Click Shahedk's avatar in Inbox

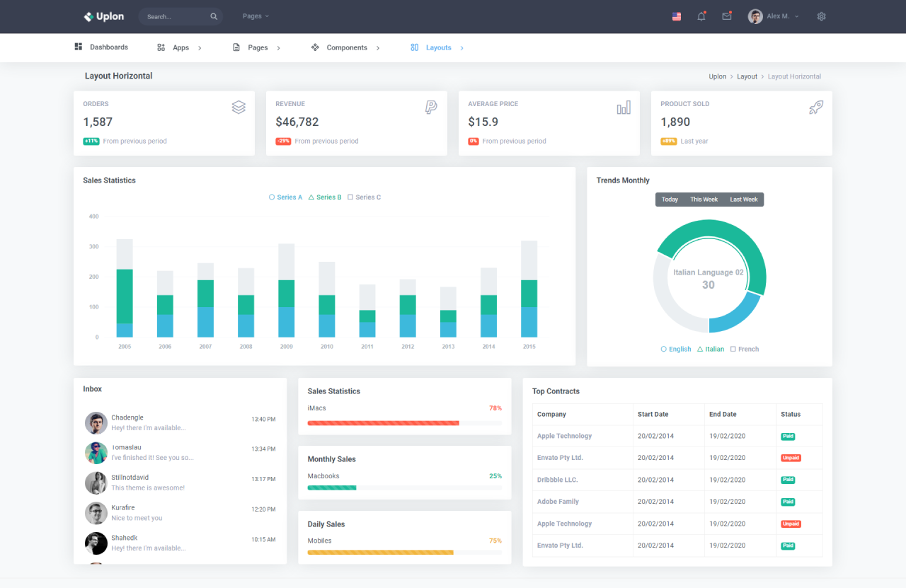click(x=96, y=543)
